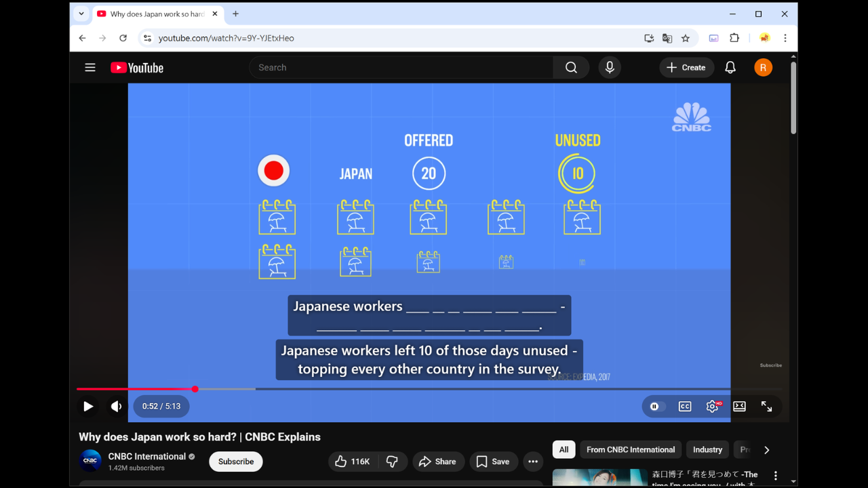Turn on closed captions
The height and width of the screenshot is (488, 868).
tap(685, 407)
